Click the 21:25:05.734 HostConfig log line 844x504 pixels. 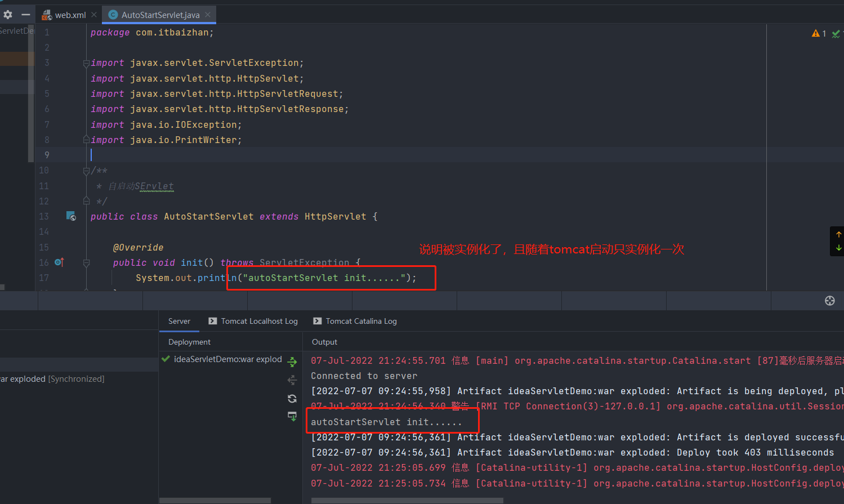tap(577, 483)
